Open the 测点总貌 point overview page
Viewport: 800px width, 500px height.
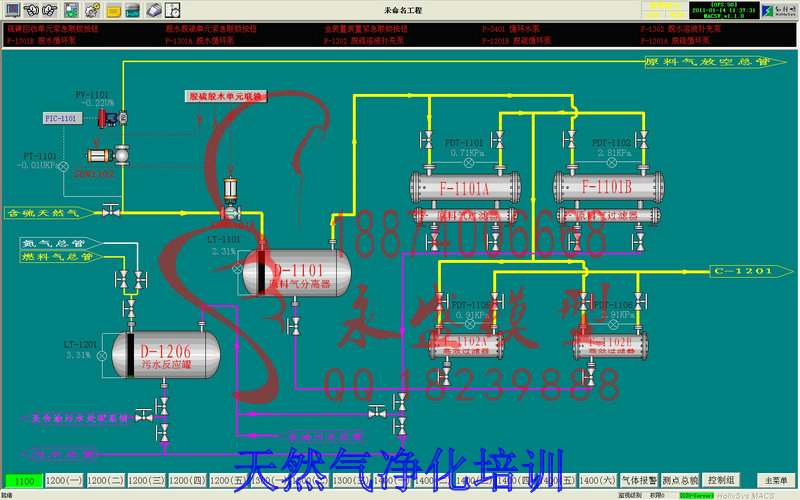pyautogui.click(x=680, y=480)
